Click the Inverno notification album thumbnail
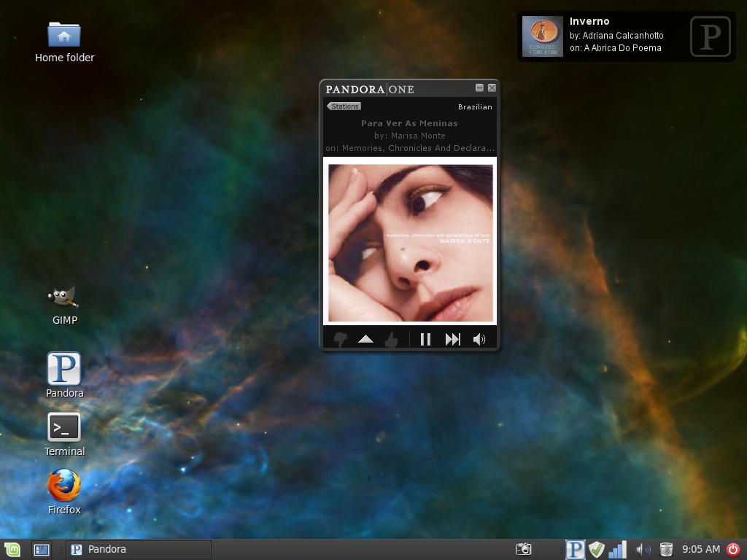Screen dimensions: 747x560 pyautogui.click(x=543, y=36)
